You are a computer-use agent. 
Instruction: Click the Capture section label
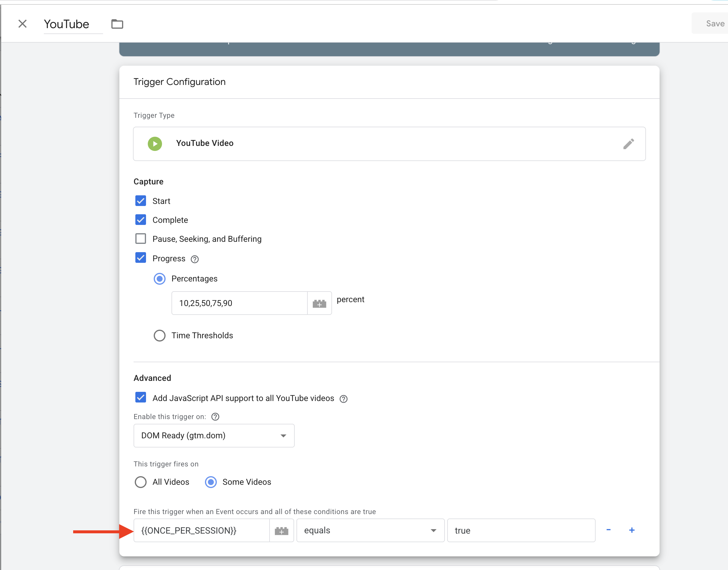tap(149, 182)
